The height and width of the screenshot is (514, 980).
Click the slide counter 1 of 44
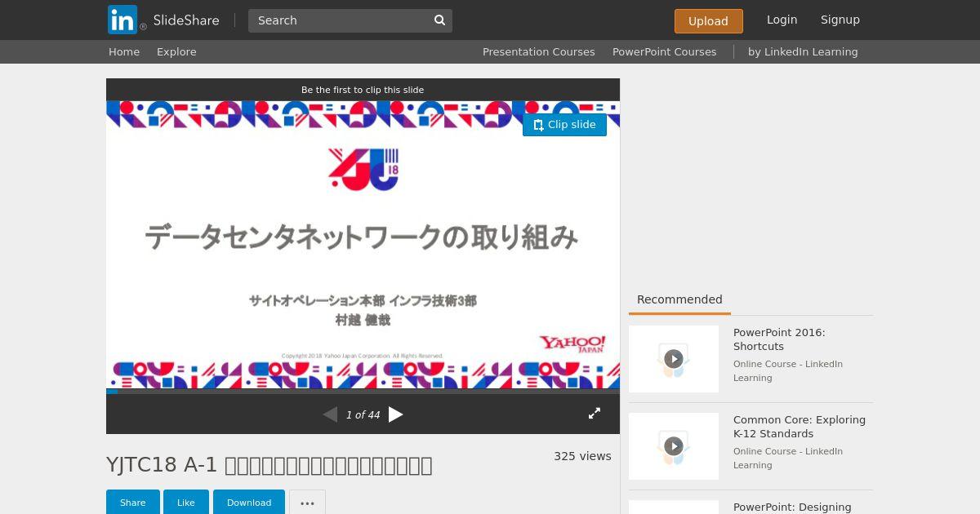point(363,415)
